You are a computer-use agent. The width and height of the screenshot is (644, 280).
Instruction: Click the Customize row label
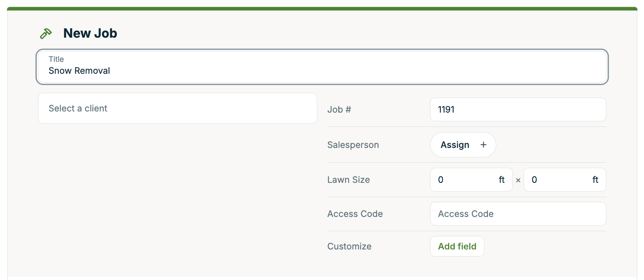point(349,246)
